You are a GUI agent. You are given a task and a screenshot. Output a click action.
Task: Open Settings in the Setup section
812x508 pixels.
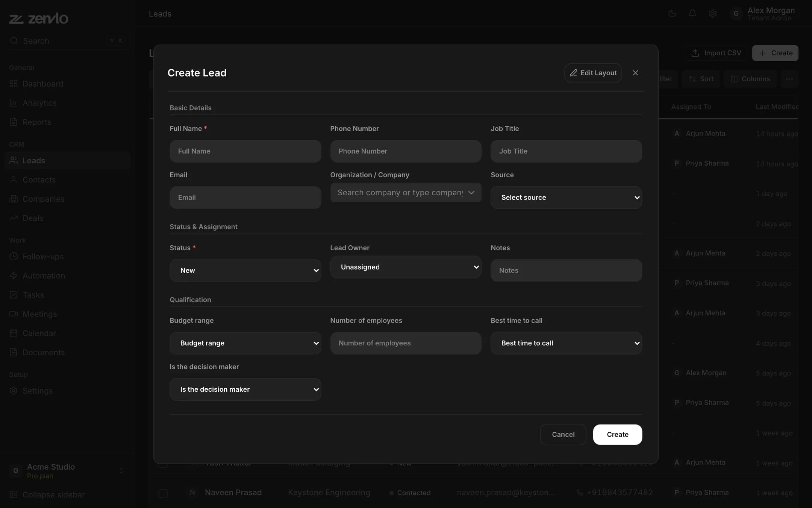click(68, 391)
